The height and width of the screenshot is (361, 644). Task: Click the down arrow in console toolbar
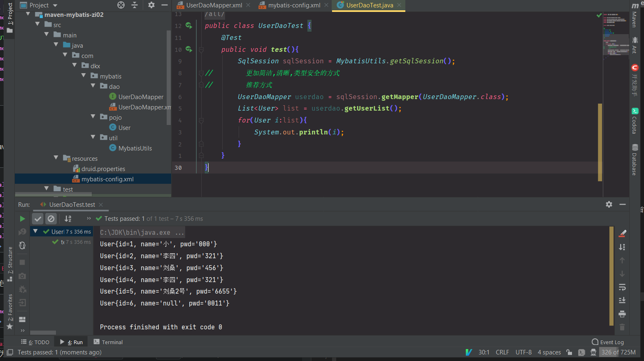(x=622, y=274)
